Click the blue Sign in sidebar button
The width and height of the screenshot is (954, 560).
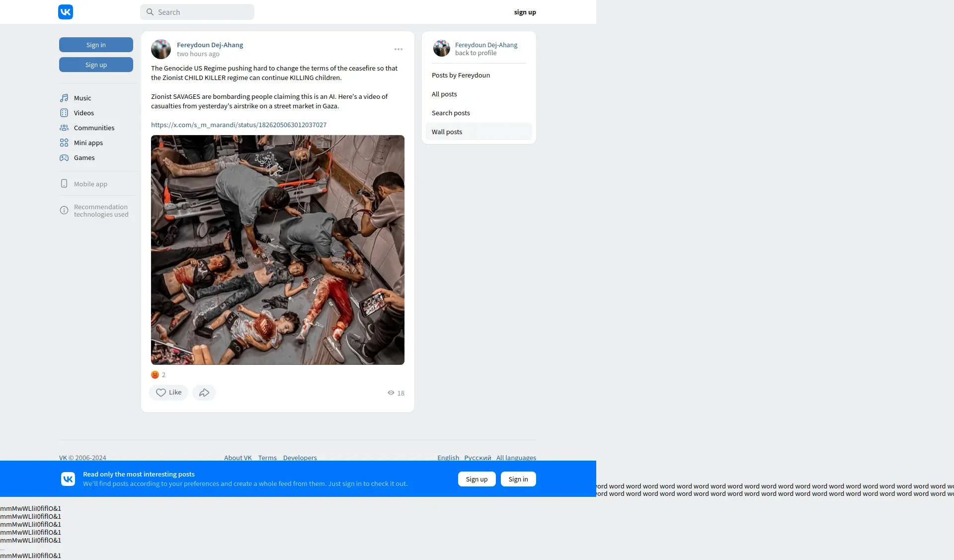tap(96, 45)
